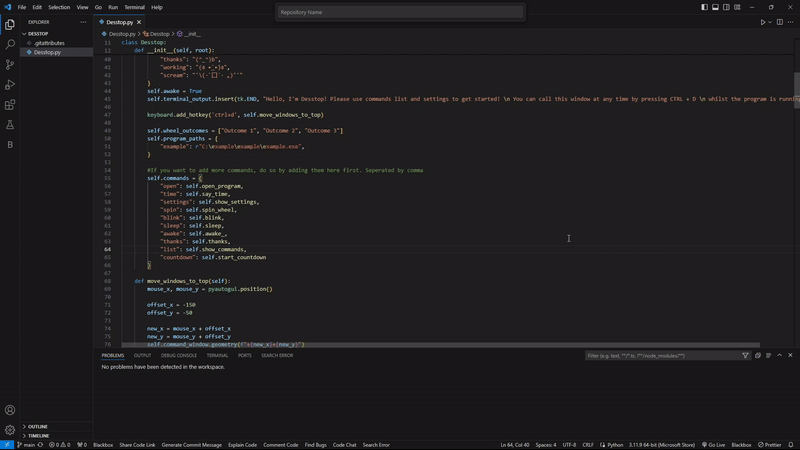Click the filter funnel icon in Problems
This screenshot has width=800, height=450.
tap(745, 356)
